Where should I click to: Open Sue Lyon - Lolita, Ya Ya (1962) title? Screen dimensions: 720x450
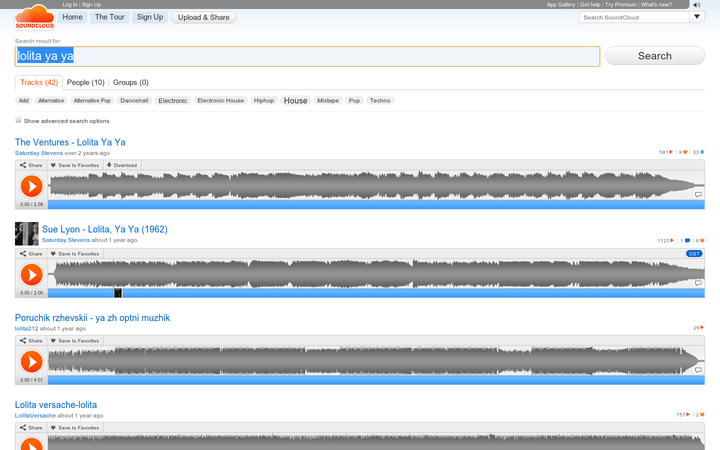tap(105, 229)
